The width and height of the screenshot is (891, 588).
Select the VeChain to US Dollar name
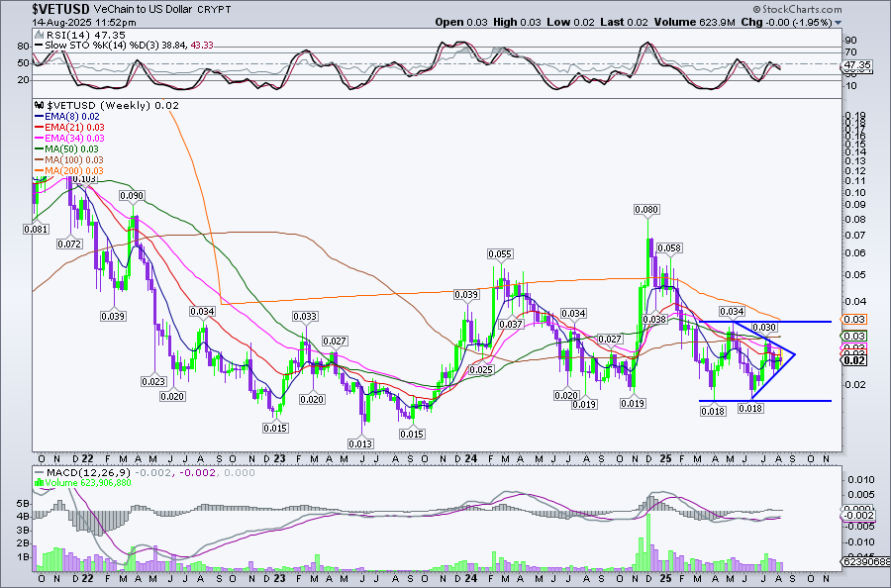click(x=143, y=10)
